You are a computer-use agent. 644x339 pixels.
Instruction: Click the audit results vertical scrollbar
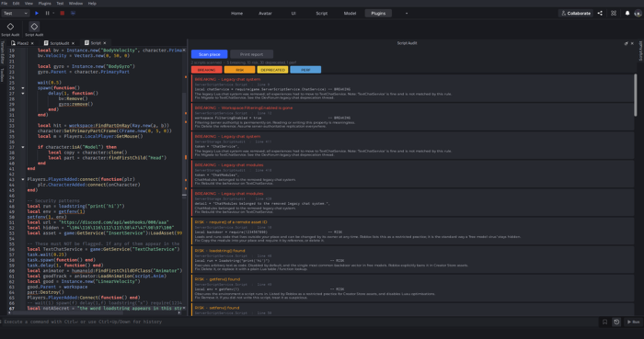point(636,95)
